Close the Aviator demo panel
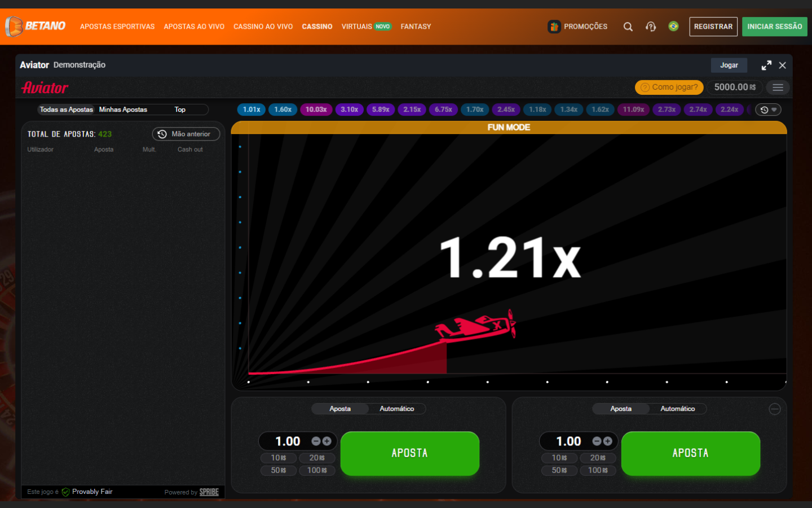The image size is (812, 508). pyautogui.click(x=783, y=65)
